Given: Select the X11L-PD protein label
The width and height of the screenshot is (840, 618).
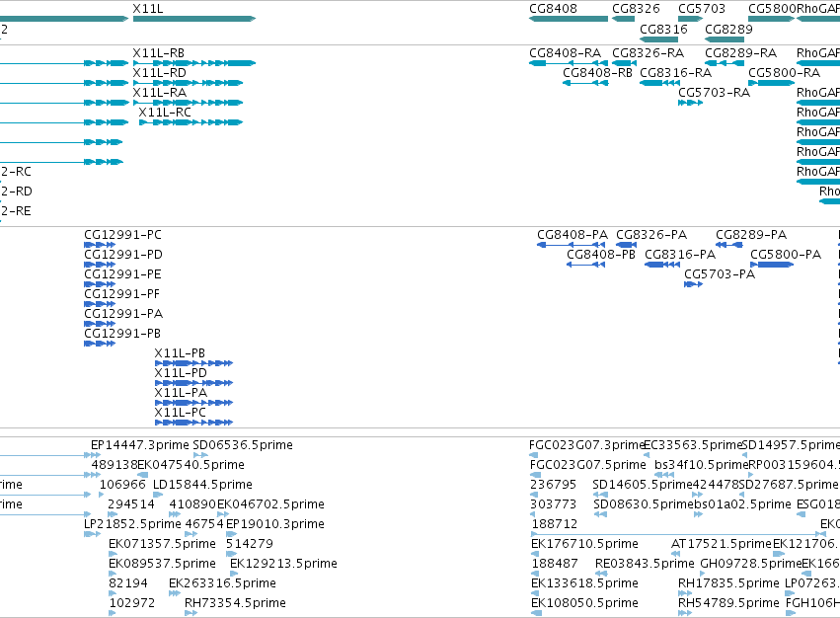Looking at the screenshot, I should click(x=181, y=373).
